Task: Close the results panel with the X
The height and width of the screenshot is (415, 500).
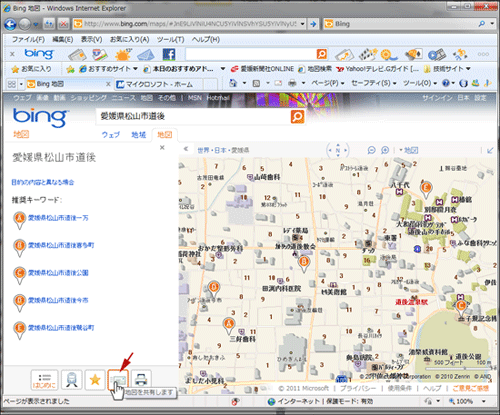Action: 162,148
